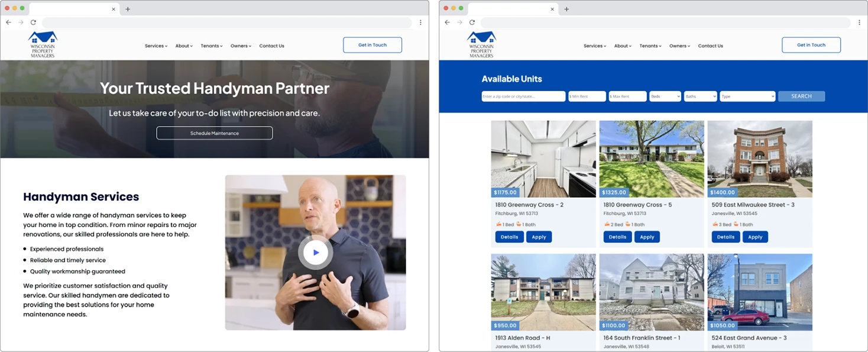Click back arrow in left browser window

8,22
